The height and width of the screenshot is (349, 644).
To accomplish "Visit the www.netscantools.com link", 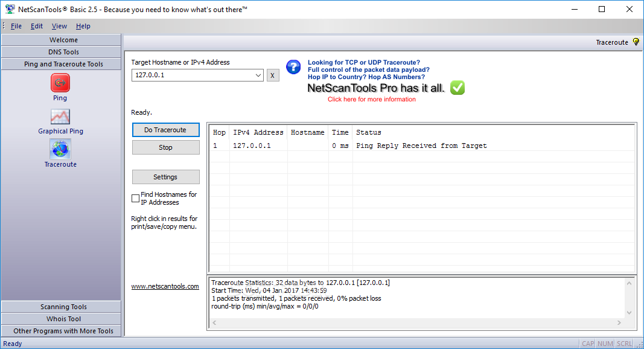I will (x=165, y=286).
